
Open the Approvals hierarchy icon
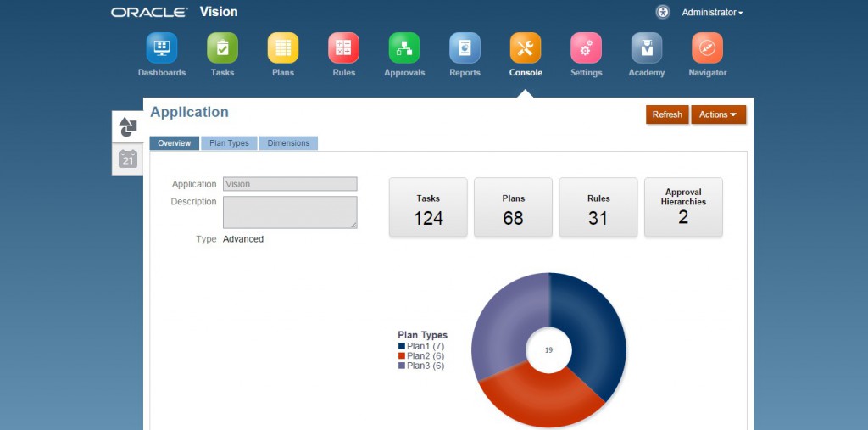pos(404,47)
